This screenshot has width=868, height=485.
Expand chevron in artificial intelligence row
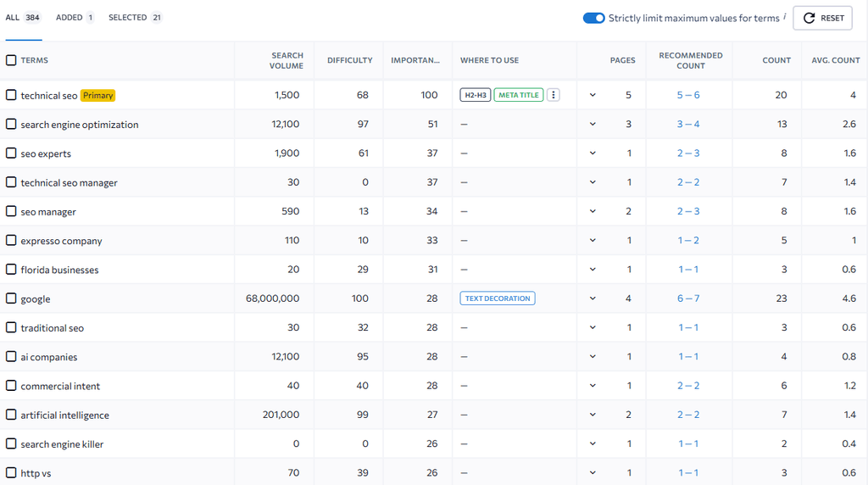pos(593,415)
